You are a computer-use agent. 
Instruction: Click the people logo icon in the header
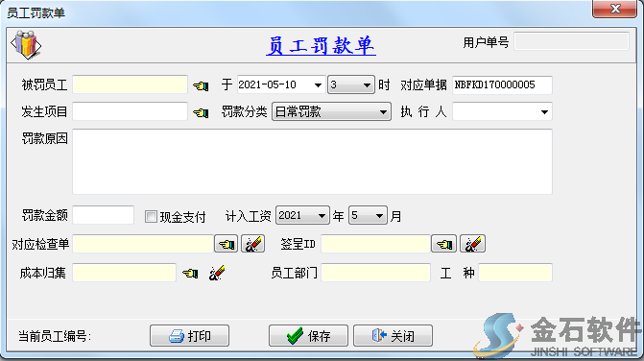26,45
